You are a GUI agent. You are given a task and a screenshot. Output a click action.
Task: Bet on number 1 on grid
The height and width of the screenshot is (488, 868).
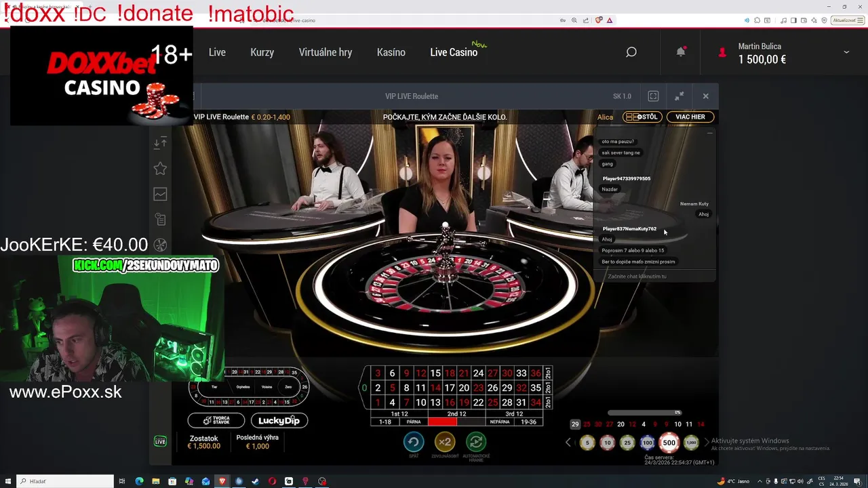[378, 403]
